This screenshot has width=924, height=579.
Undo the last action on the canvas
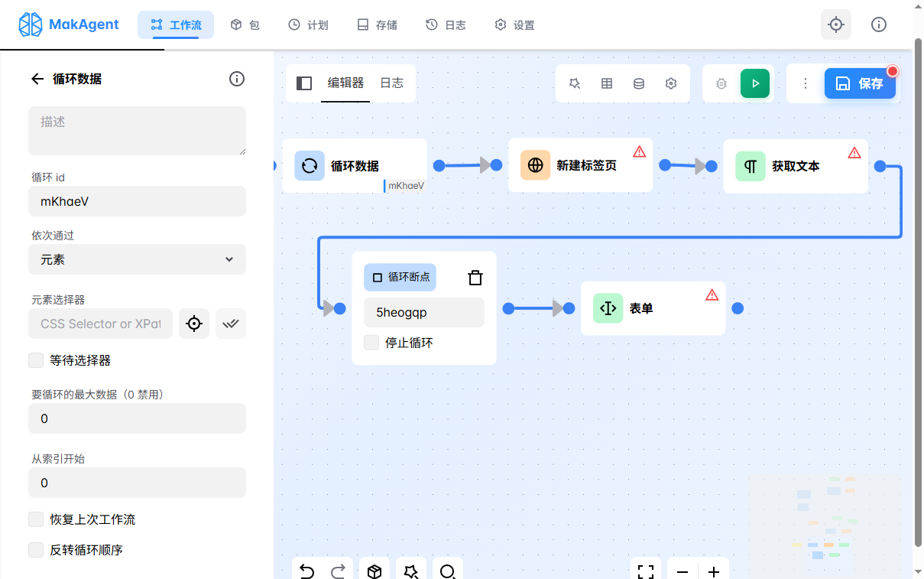(x=307, y=571)
